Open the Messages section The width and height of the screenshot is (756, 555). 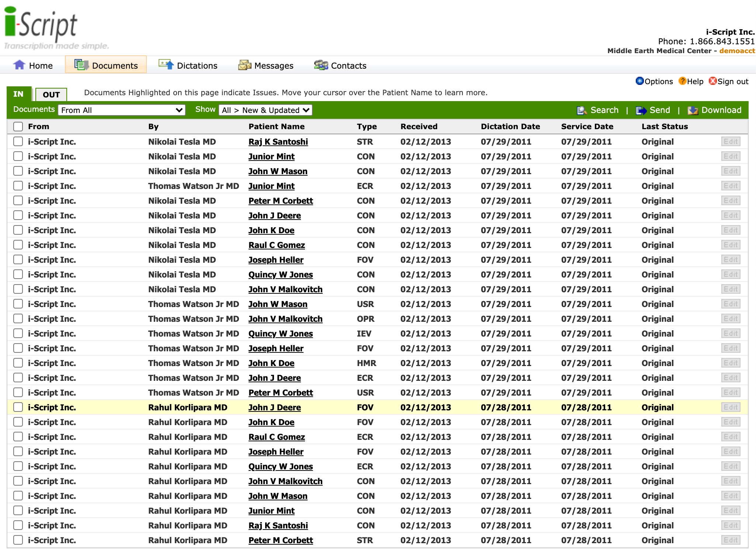click(273, 65)
